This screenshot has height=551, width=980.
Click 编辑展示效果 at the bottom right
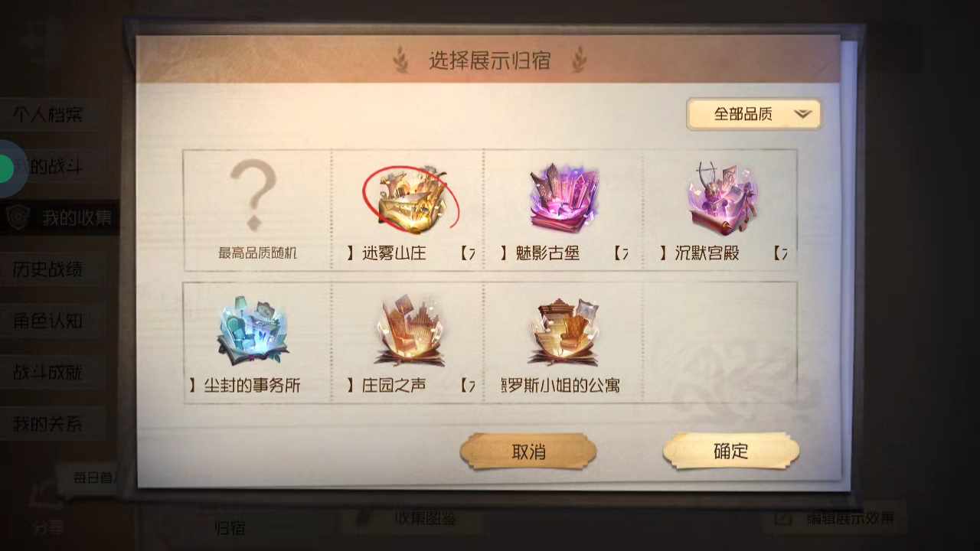point(835,518)
